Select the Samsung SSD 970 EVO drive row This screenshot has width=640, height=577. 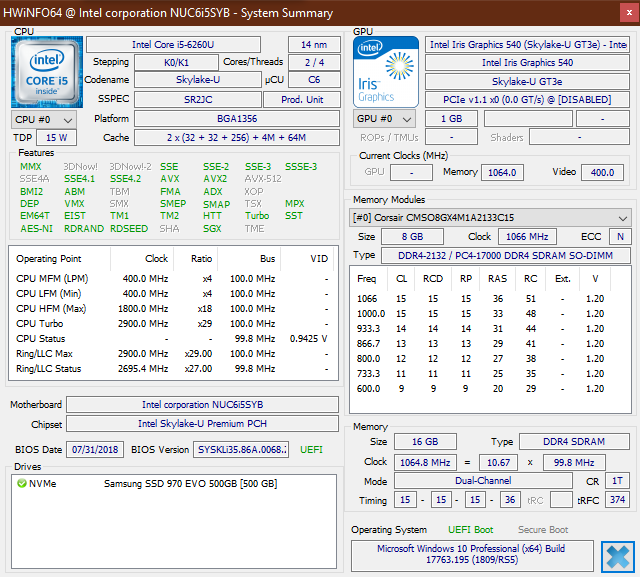point(174,484)
